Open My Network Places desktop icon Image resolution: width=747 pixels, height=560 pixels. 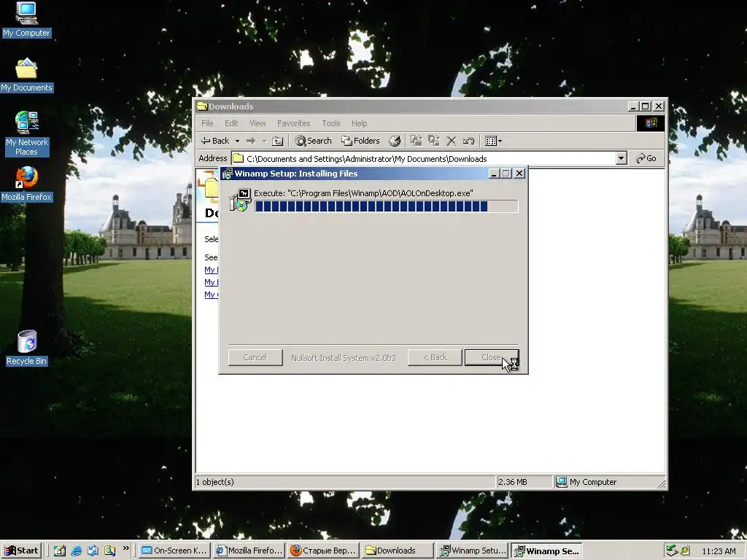click(x=26, y=134)
